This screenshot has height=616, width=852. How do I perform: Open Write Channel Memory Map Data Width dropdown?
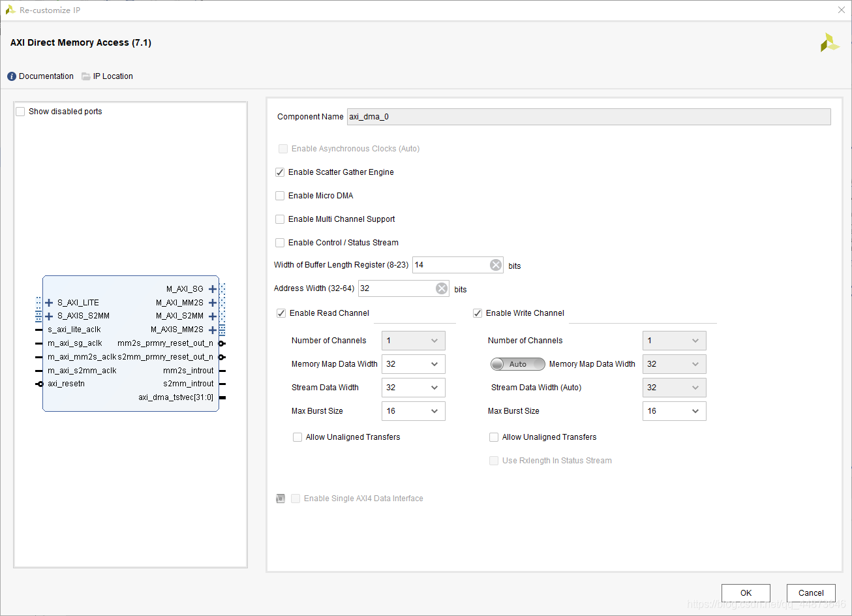pos(675,364)
